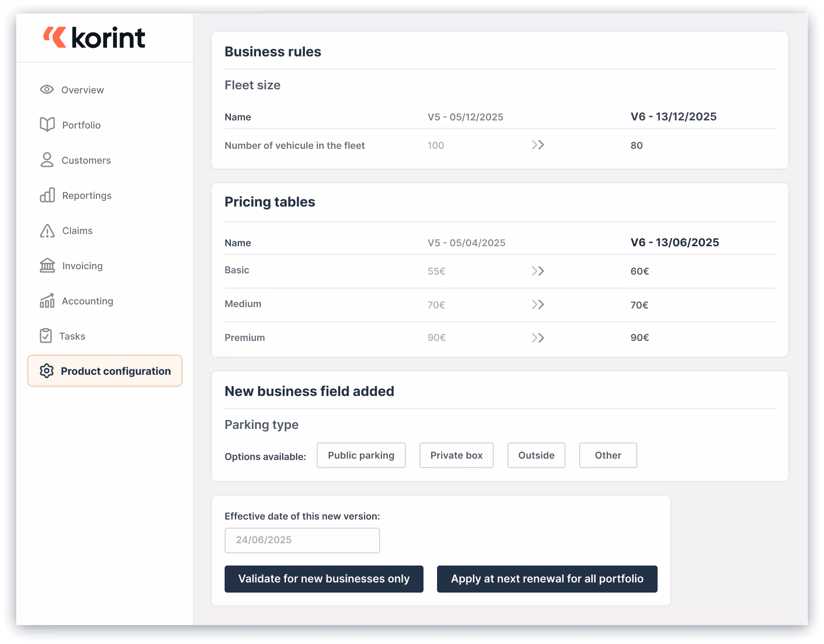The height and width of the screenshot is (644, 824).
Task: Click the Customers person icon
Action: pyautogui.click(x=46, y=160)
